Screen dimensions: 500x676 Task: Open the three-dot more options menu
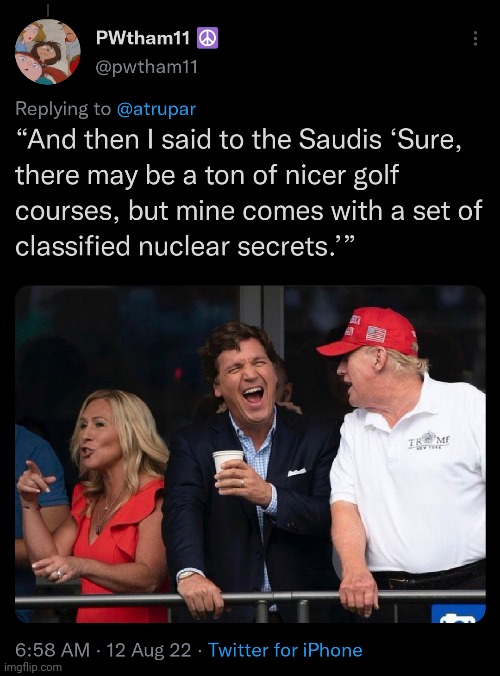(x=475, y=38)
